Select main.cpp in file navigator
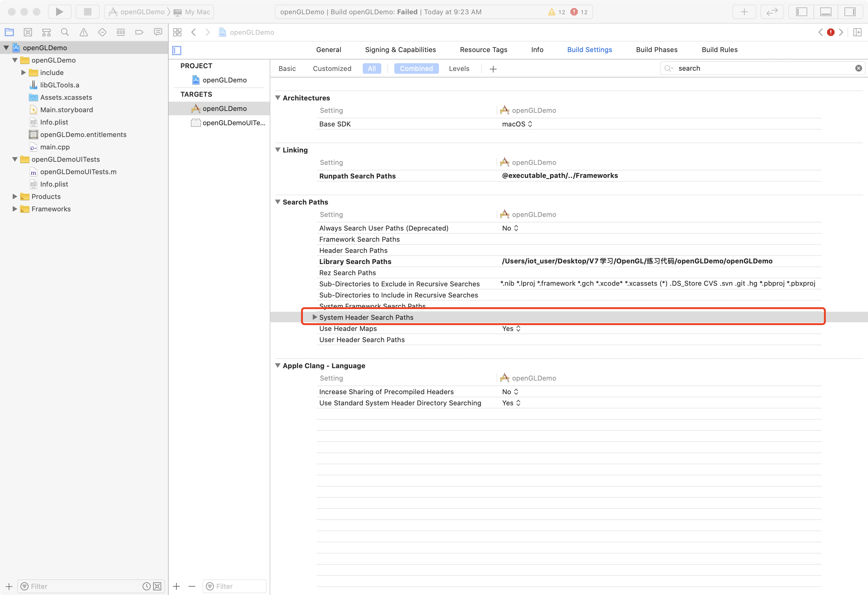868x595 pixels. pos(55,147)
